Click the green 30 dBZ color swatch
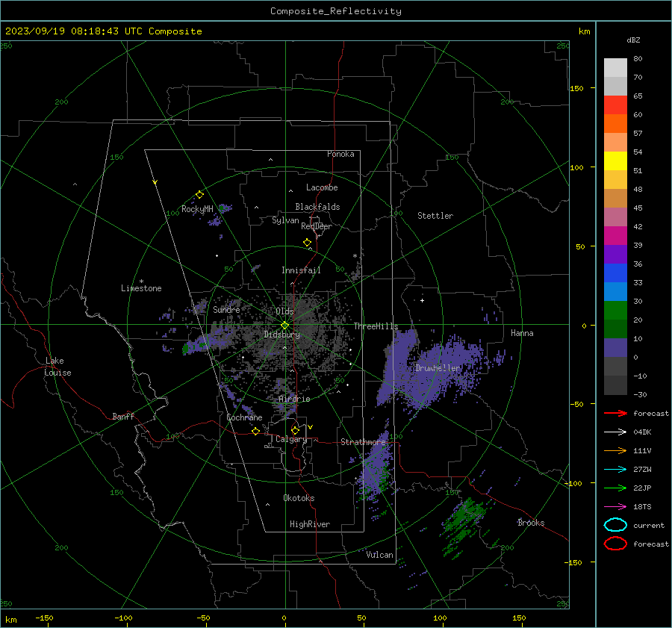Image resolution: width=672 pixels, height=628 pixels. [615, 311]
